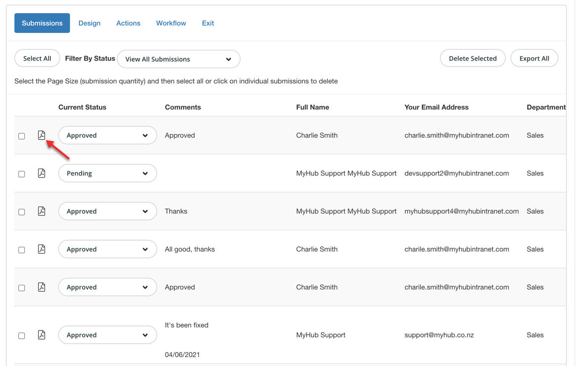Screen dimensions: 588x366
Task: Click the Export All button
Action: (x=534, y=58)
